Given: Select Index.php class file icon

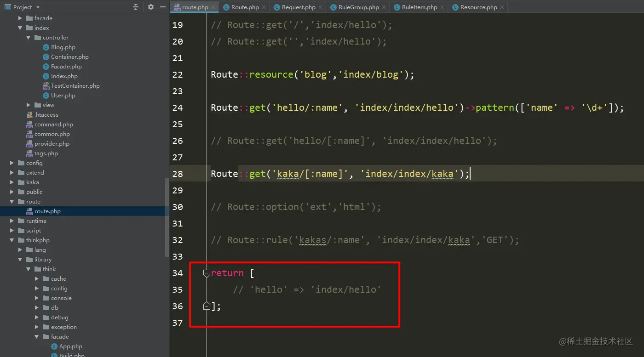Looking at the screenshot, I should click(x=46, y=76).
